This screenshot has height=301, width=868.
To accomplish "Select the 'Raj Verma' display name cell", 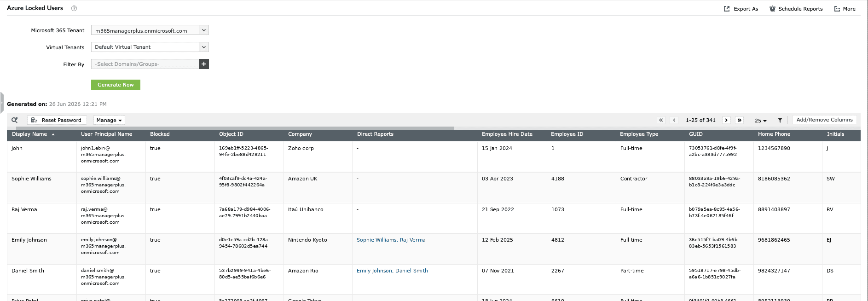I will tap(24, 209).
